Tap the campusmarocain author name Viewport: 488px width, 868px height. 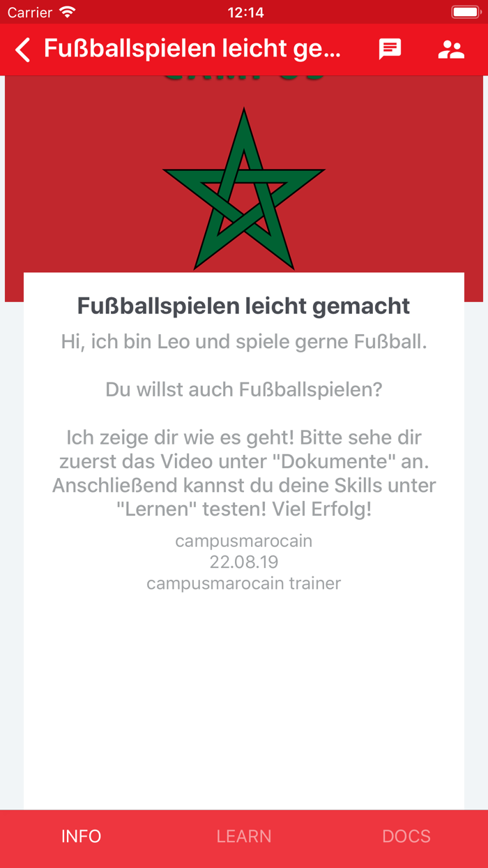tap(243, 541)
